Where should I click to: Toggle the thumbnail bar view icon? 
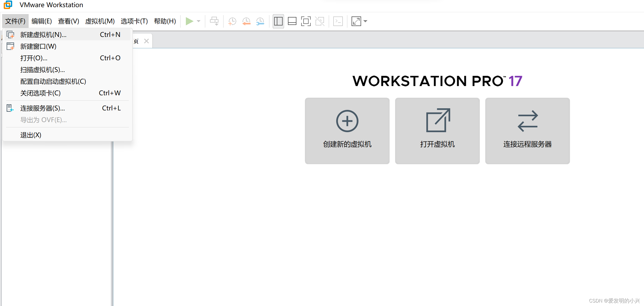[x=292, y=21]
